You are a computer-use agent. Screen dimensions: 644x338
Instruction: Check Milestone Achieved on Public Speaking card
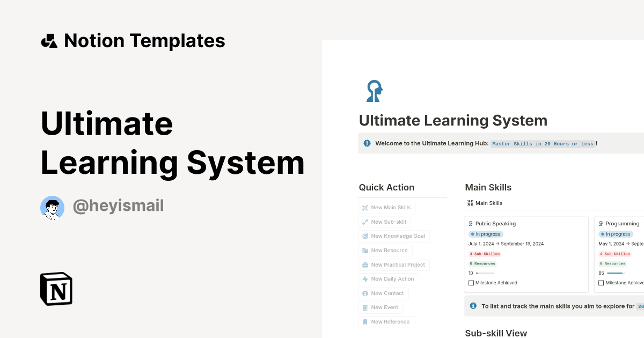pos(471,283)
